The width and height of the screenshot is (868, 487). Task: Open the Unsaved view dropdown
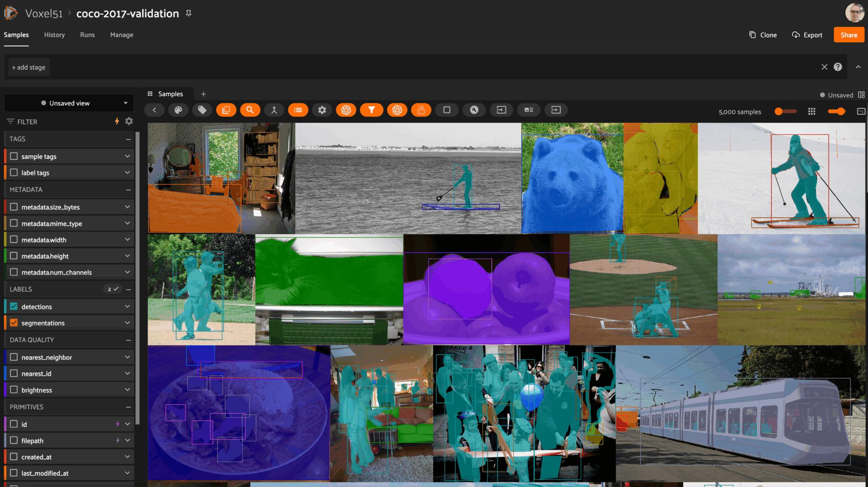69,103
